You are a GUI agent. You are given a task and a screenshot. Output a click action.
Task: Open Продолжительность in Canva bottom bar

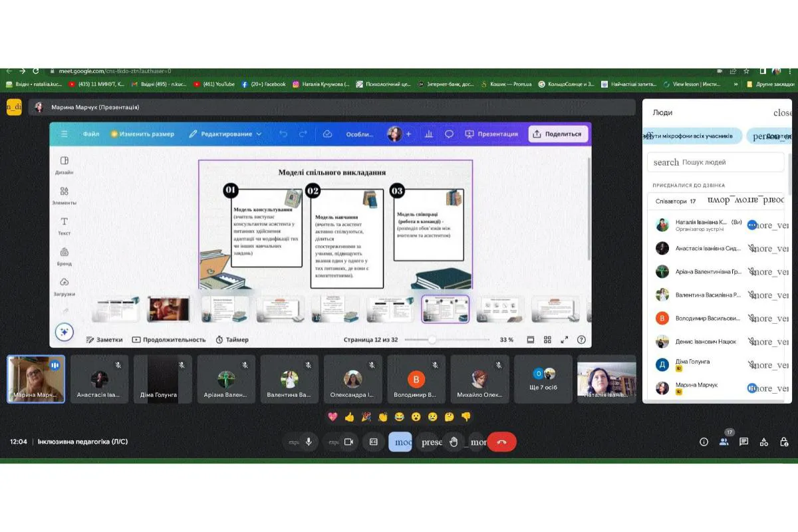(x=169, y=339)
